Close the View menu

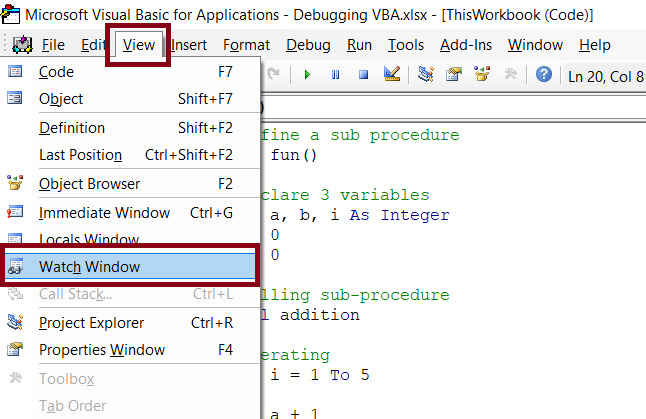click(x=138, y=45)
